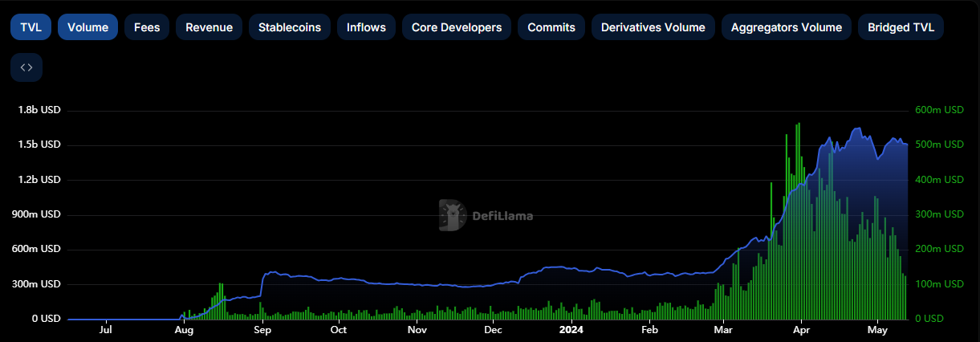The width and height of the screenshot is (980, 342).
Task: Select the 'Apr' x-axis label
Action: (x=801, y=330)
